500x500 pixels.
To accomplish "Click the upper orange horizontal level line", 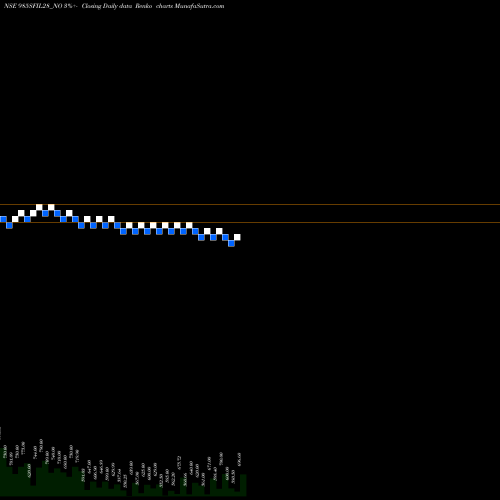I will 250,204.
